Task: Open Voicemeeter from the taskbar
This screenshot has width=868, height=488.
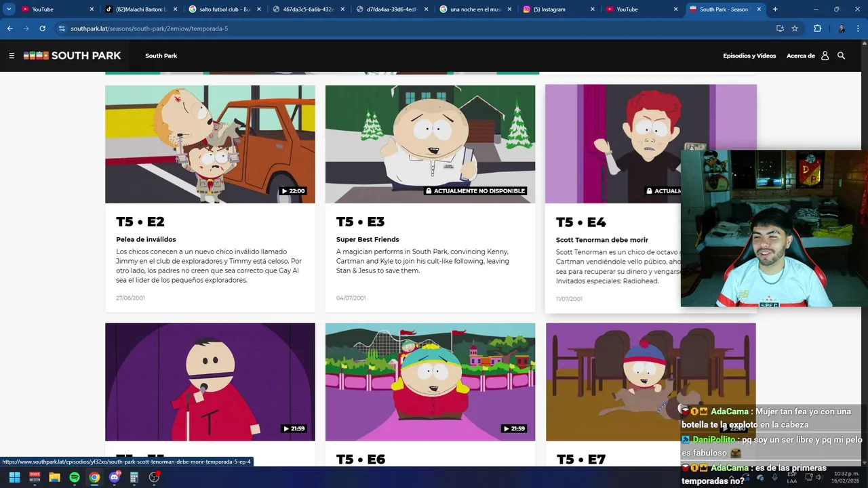Action: (x=35, y=477)
